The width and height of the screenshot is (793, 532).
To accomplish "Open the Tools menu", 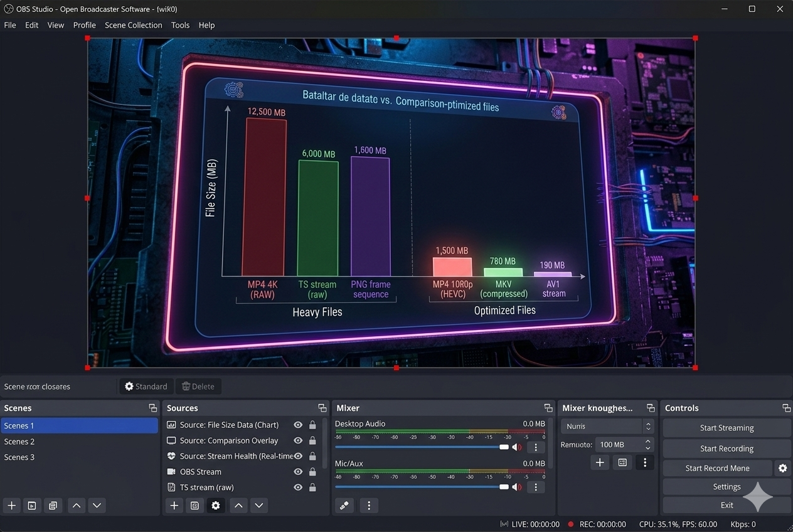I will 180,25.
